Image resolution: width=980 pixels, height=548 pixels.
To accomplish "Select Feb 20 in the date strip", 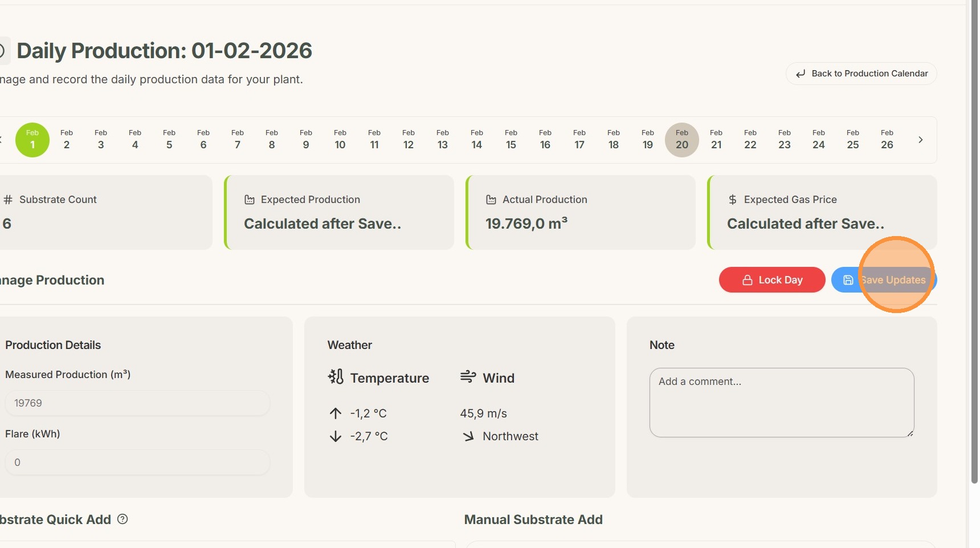I will (682, 140).
